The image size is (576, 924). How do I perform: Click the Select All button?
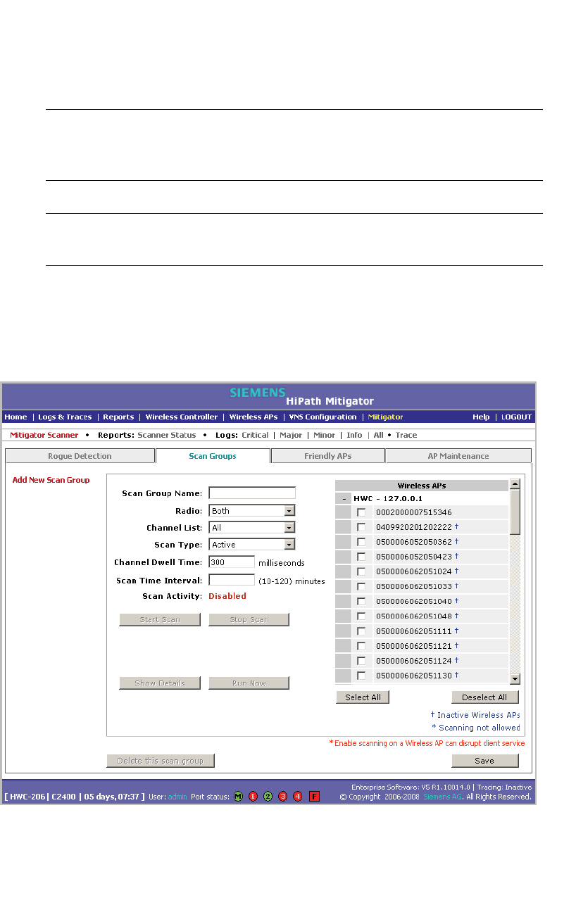pyautogui.click(x=363, y=697)
